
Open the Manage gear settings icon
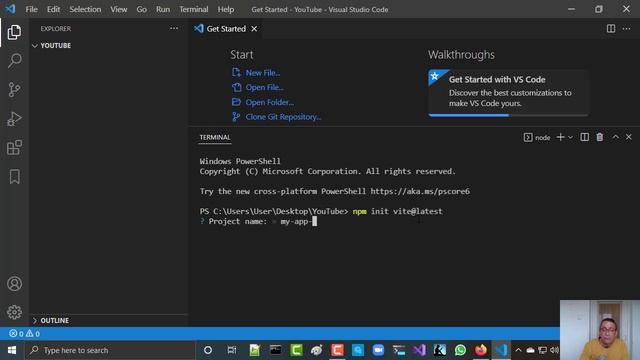coord(14,312)
